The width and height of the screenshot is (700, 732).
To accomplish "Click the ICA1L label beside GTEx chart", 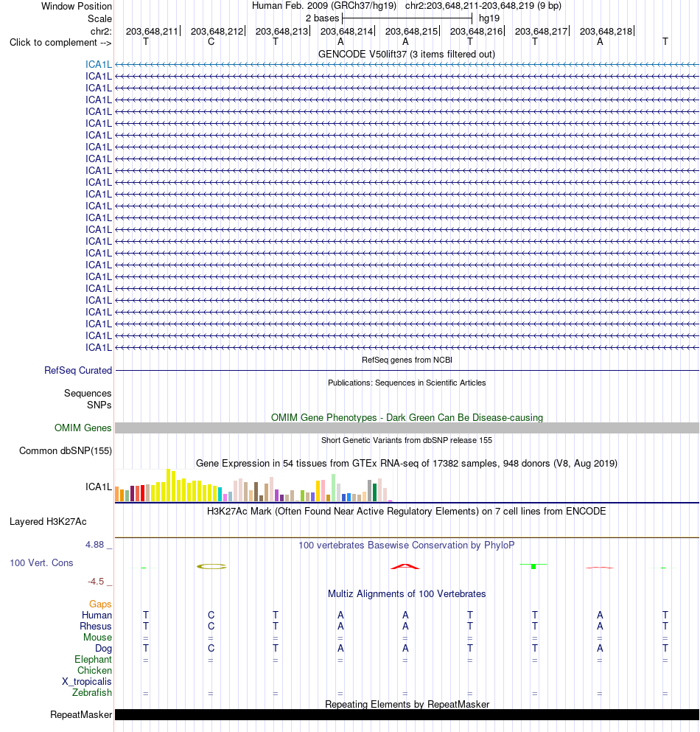I will click(99, 487).
